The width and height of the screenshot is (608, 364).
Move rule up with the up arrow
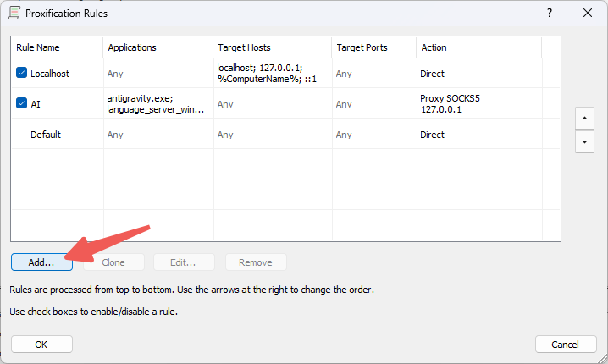point(583,118)
